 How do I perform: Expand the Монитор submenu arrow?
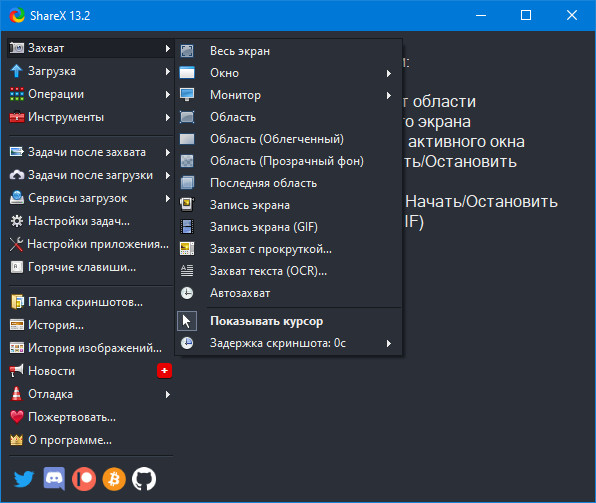[388, 95]
